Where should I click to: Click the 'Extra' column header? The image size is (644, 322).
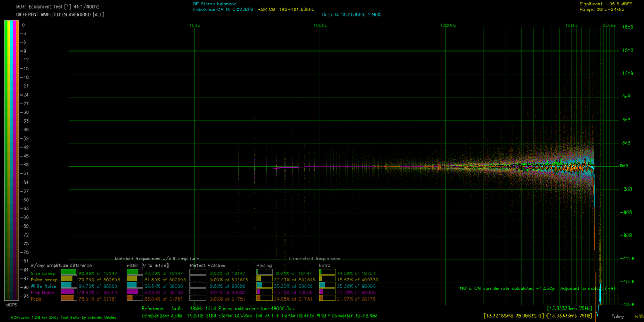tap(325, 265)
